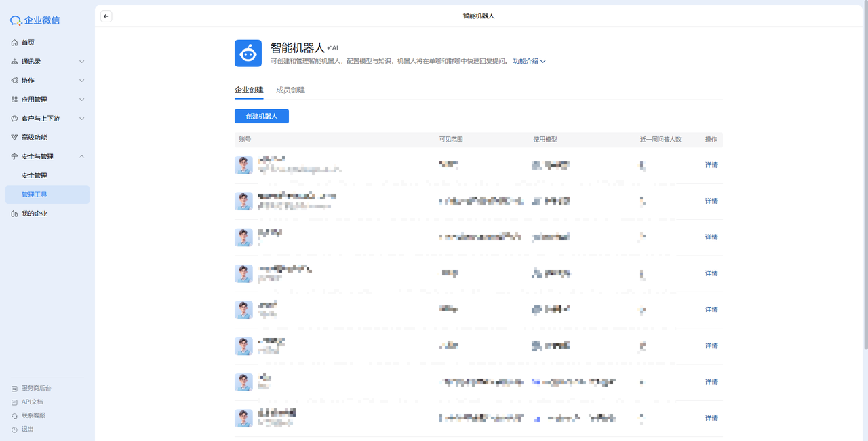This screenshot has height=441, width=868.
Task: Select the 企业创建 tab
Action: 249,90
